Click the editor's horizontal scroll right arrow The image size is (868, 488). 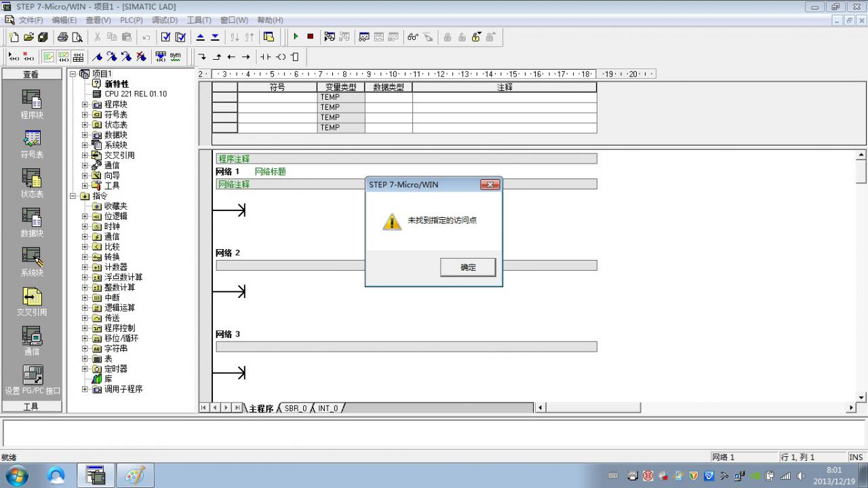tap(851, 408)
